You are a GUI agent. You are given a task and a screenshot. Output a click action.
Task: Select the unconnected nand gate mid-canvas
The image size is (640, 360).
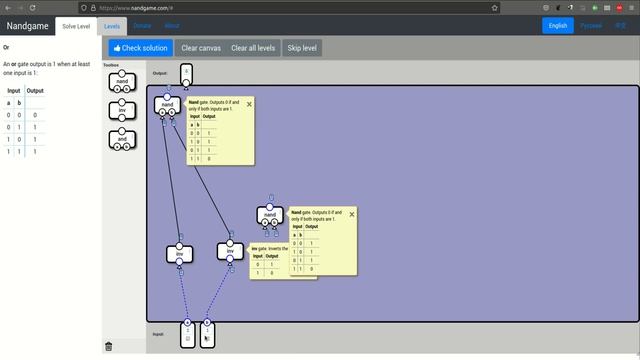point(270,215)
